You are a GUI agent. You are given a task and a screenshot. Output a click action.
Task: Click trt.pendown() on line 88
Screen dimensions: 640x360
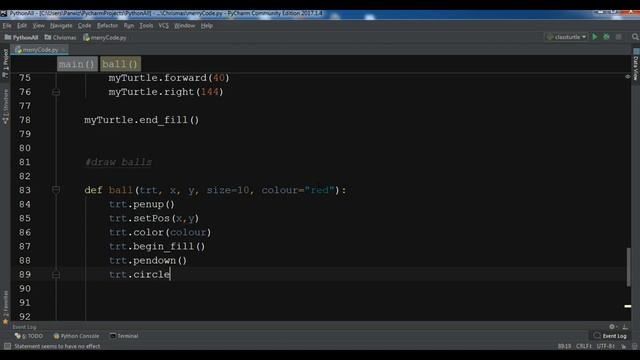click(147, 260)
